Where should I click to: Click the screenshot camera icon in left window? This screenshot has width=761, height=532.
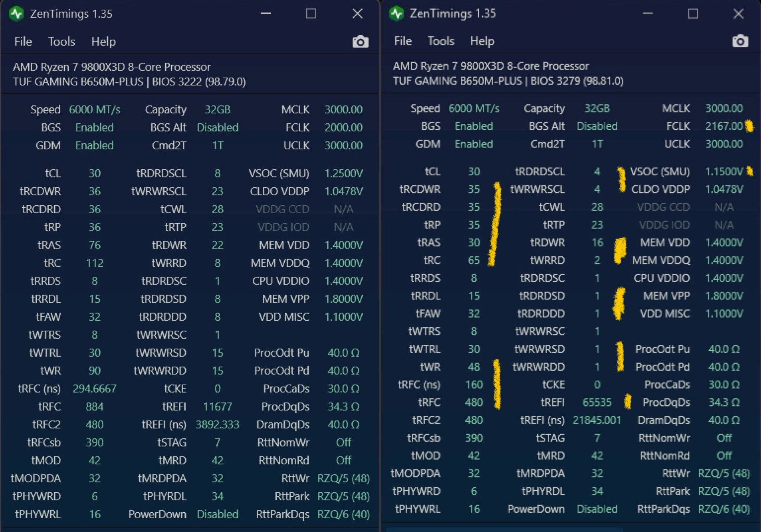tap(360, 42)
